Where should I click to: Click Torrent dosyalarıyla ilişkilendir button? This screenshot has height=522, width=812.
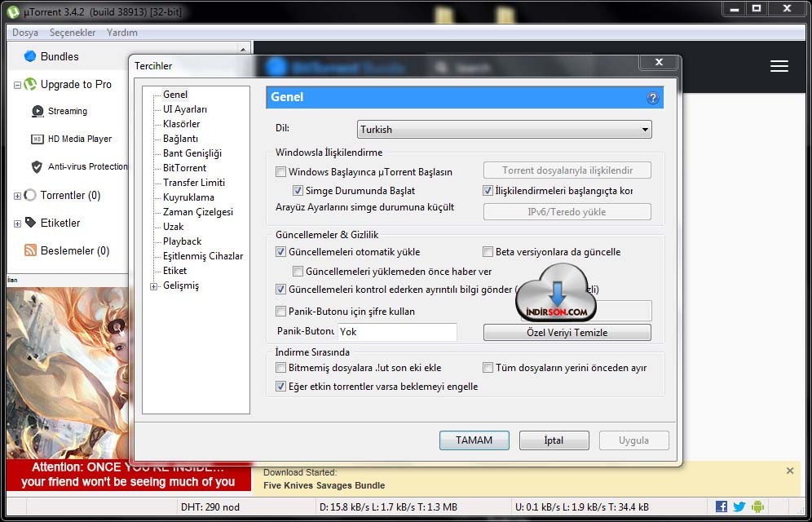pos(567,170)
